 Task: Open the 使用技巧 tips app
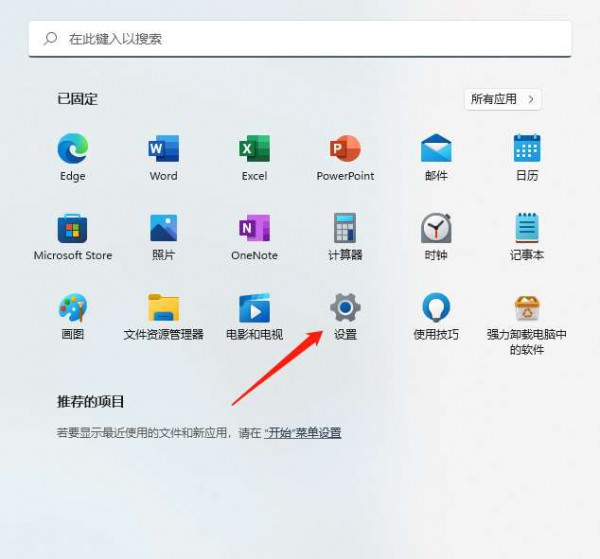point(436,307)
